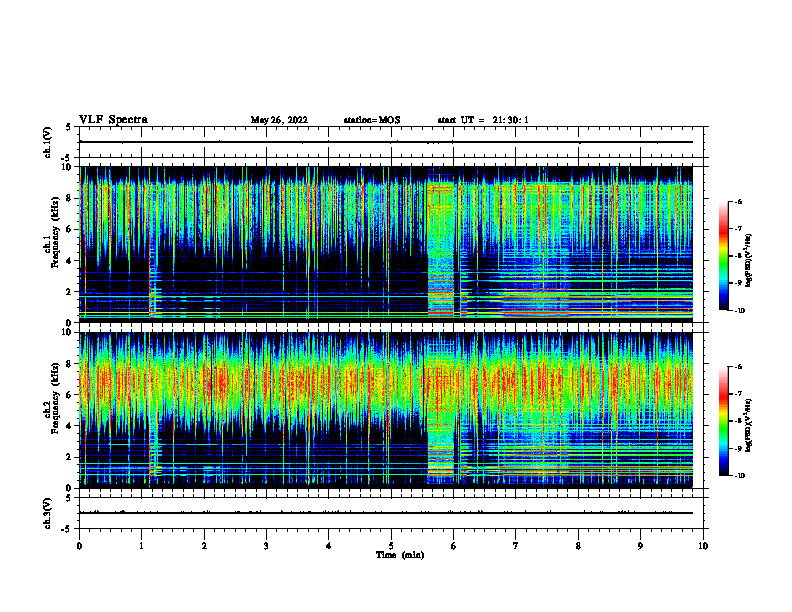The height and width of the screenshot is (612, 792).
Task: Click the "10" tick at the time axis end
Action: click(703, 546)
